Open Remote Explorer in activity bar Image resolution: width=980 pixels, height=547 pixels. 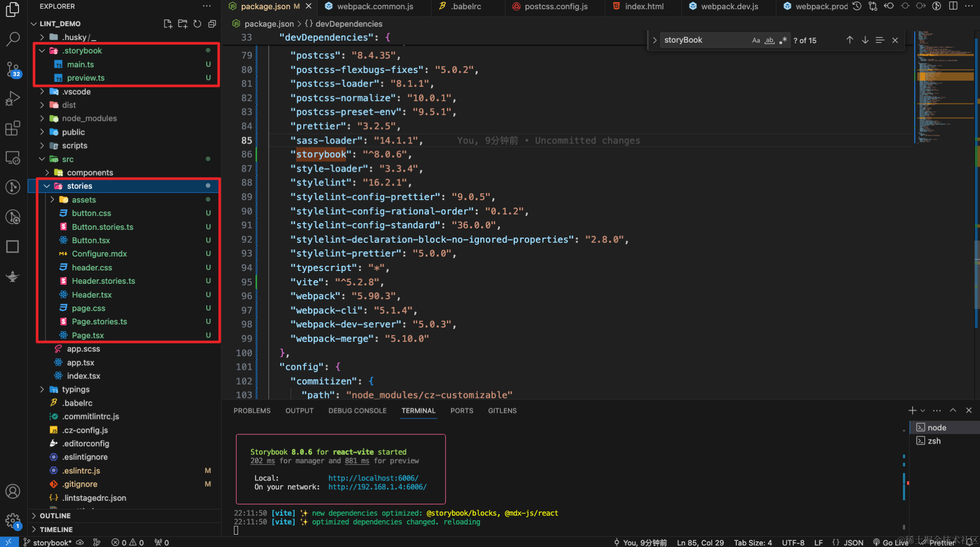pyautogui.click(x=12, y=158)
